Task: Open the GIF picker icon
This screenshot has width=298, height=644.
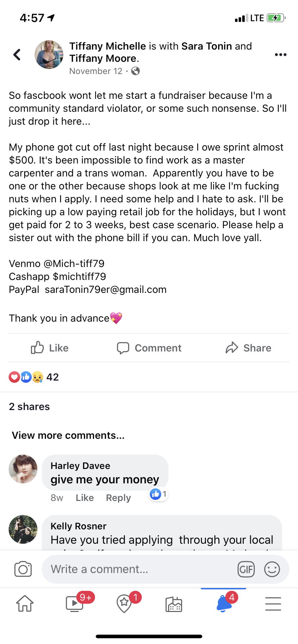Action: pyautogui.click(x=246, y=569)
